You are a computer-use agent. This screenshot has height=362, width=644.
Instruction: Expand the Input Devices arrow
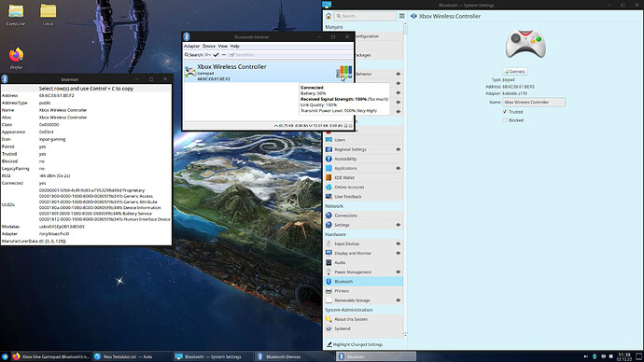(x=398, y=244)
